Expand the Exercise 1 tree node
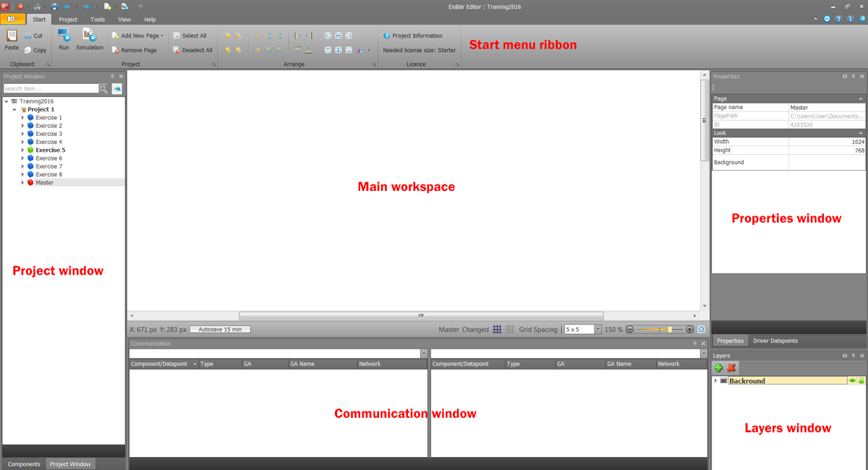Screen dimensions: 868x470 pos(22,118)
